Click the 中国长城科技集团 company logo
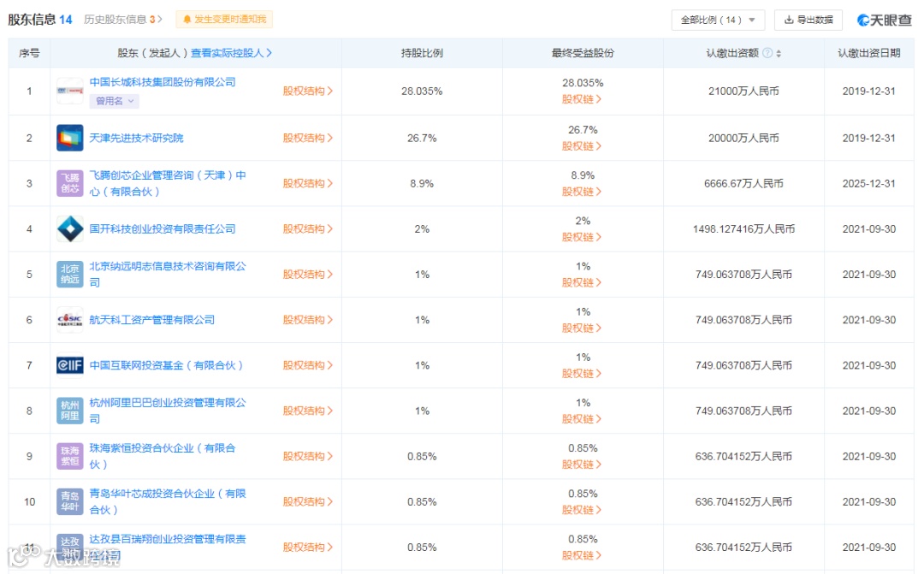The image size is (924, 574). 69,91
